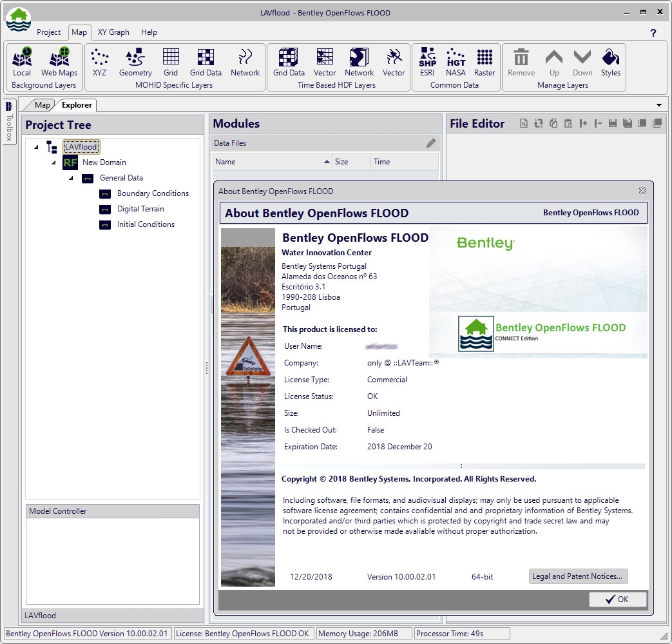Open Legal and Patent Notices
This screenshot has height=644, width=672.
577,576
